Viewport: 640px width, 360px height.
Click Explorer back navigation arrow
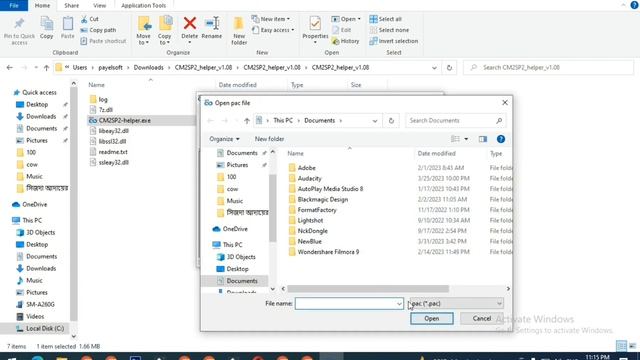(10, 68)
